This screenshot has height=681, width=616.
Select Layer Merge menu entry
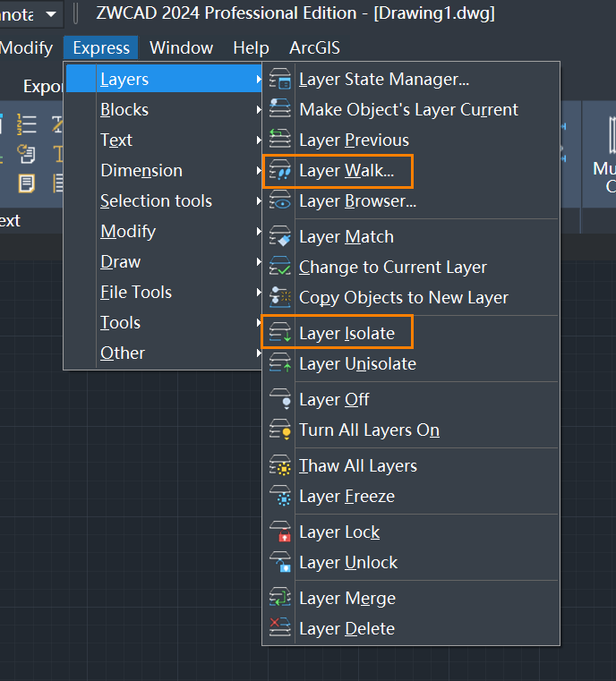(411, 598)
